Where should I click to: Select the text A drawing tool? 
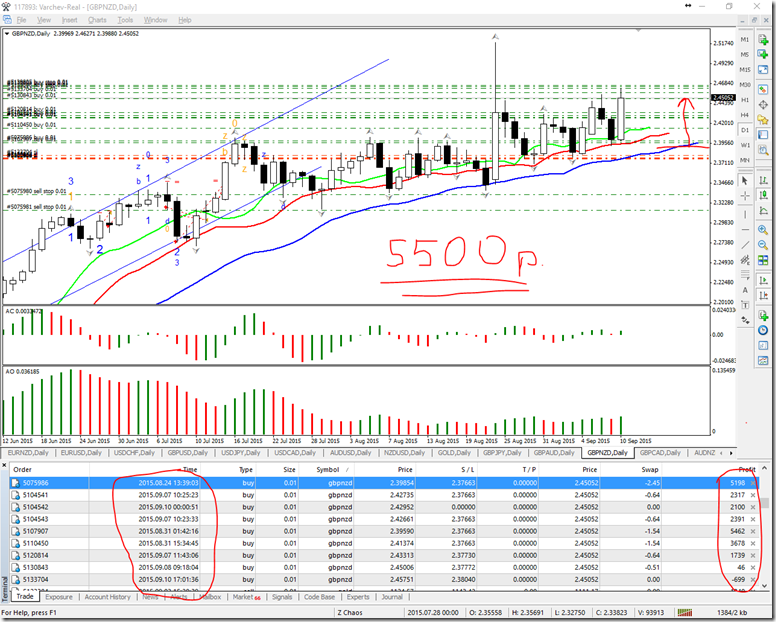tap(745, 290)
